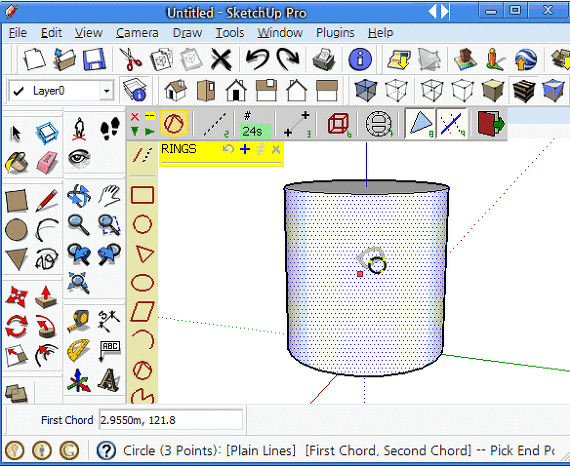570x468 pixels.
Task: Toggle the construction dashed line option
Action: tap(215, 124)
